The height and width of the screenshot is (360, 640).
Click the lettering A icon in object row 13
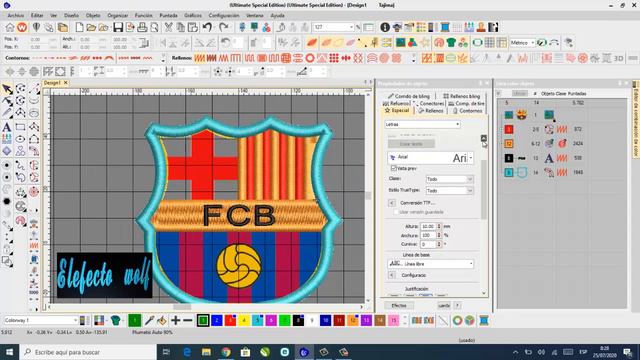pos(549,158)
